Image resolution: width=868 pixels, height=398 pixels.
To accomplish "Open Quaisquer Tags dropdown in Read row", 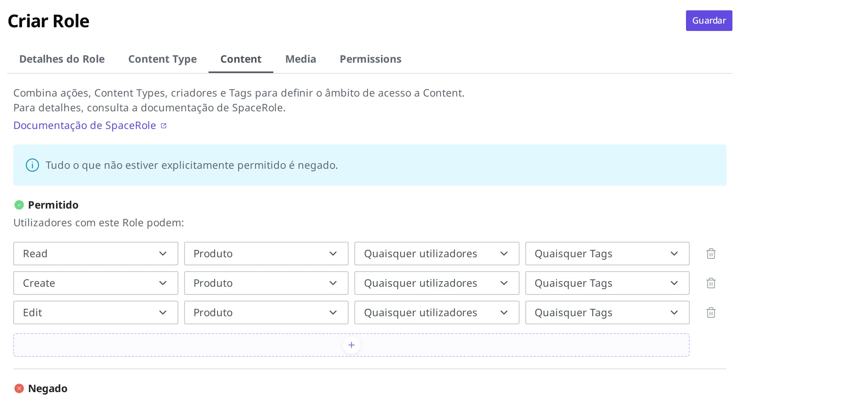I will point(608,254).
